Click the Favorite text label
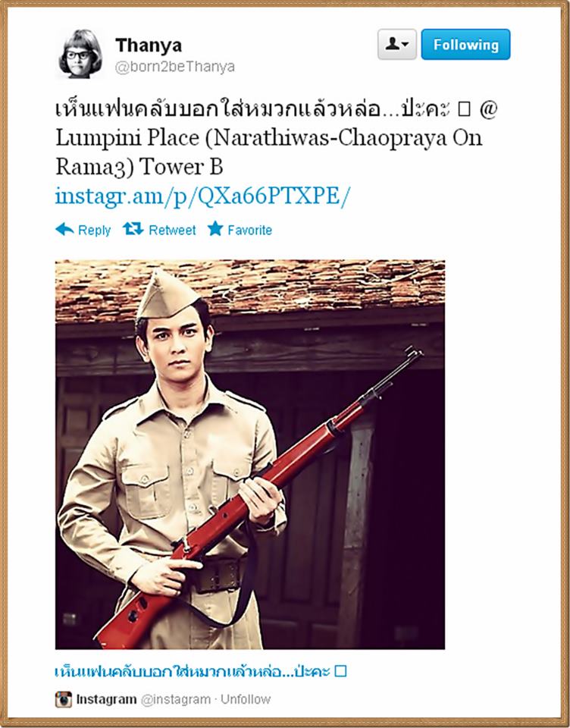This screenshot has height=728, width=570. (x=249, y=231)
